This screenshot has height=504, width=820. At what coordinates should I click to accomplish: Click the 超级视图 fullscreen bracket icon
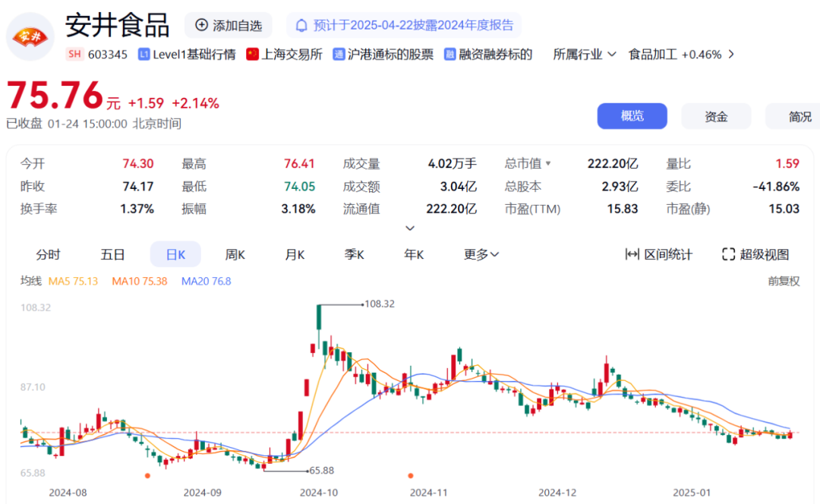pos(728,254)
